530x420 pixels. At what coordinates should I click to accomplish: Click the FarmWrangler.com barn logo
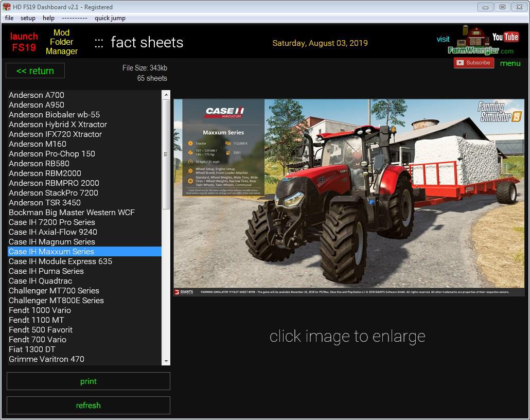click(x=473, y=41)
